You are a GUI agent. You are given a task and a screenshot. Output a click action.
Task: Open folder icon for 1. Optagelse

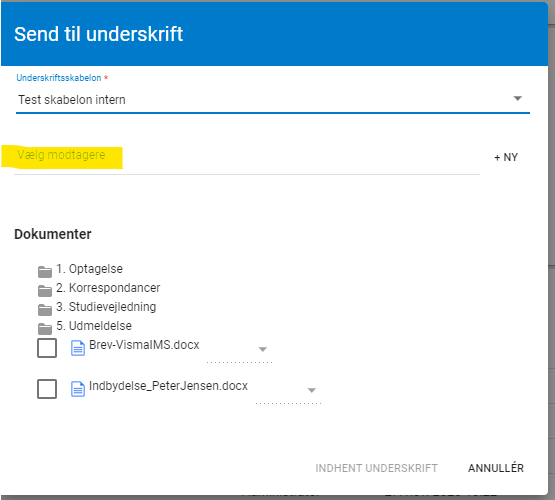point(45,271)
